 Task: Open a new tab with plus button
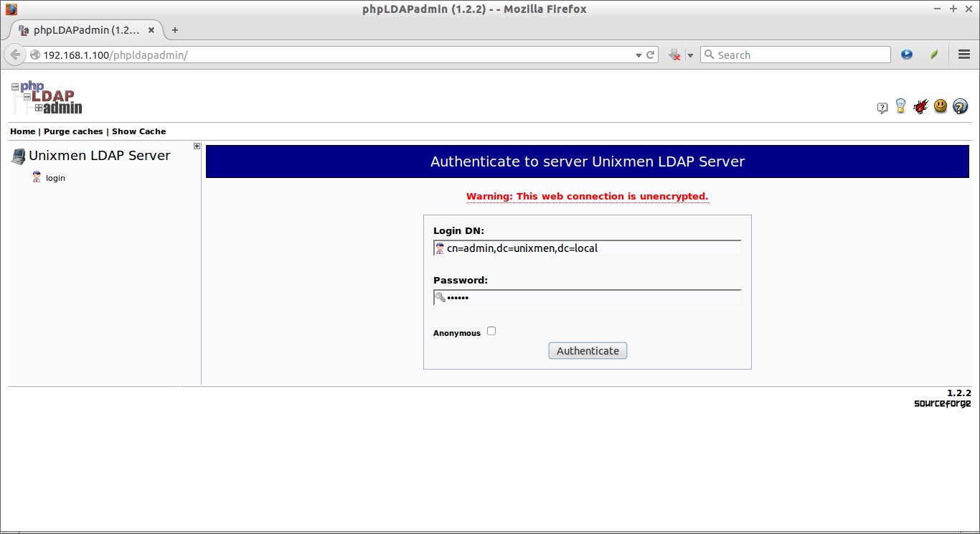pyautogui.click(x=174, y=29)
